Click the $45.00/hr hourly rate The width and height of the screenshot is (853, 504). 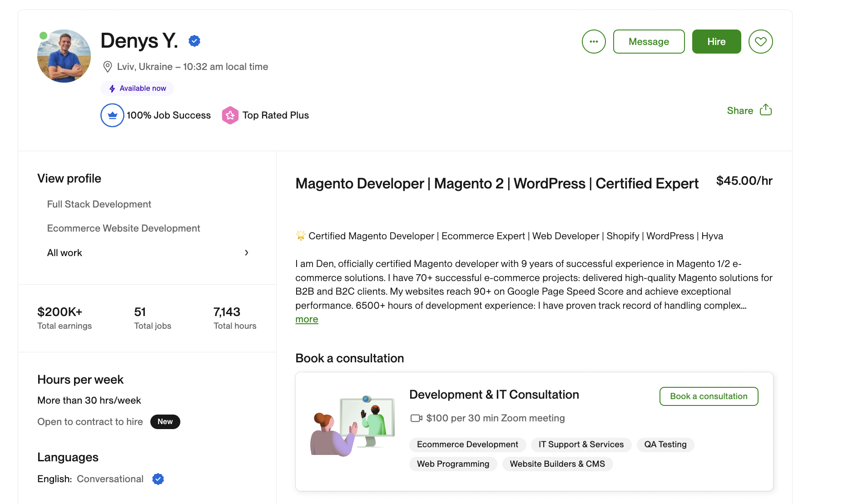(x=744, y=181)
